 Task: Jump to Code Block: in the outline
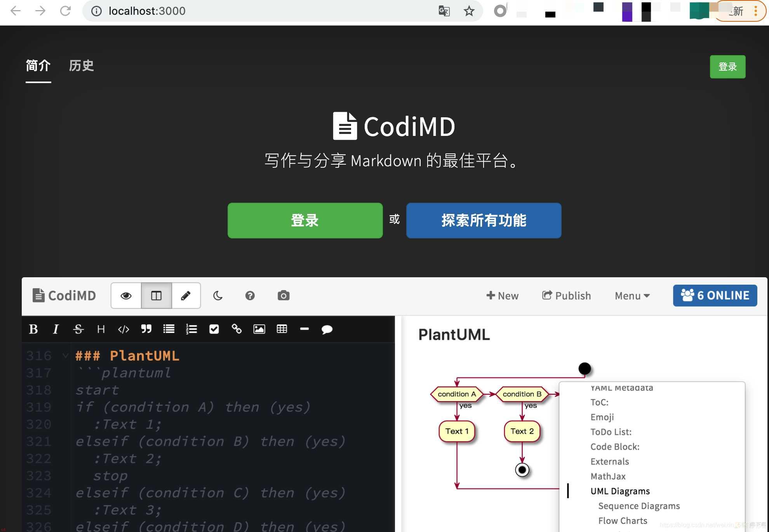(615, 447)
